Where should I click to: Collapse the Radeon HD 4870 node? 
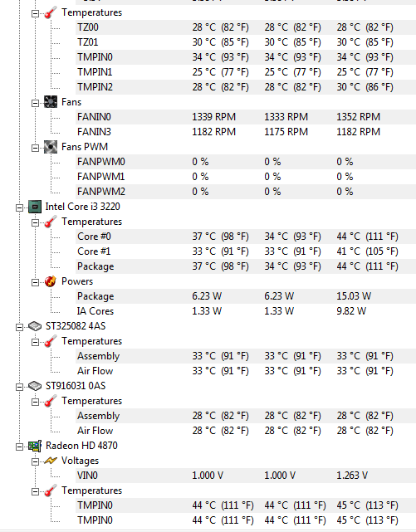click(x=19, y=447)
